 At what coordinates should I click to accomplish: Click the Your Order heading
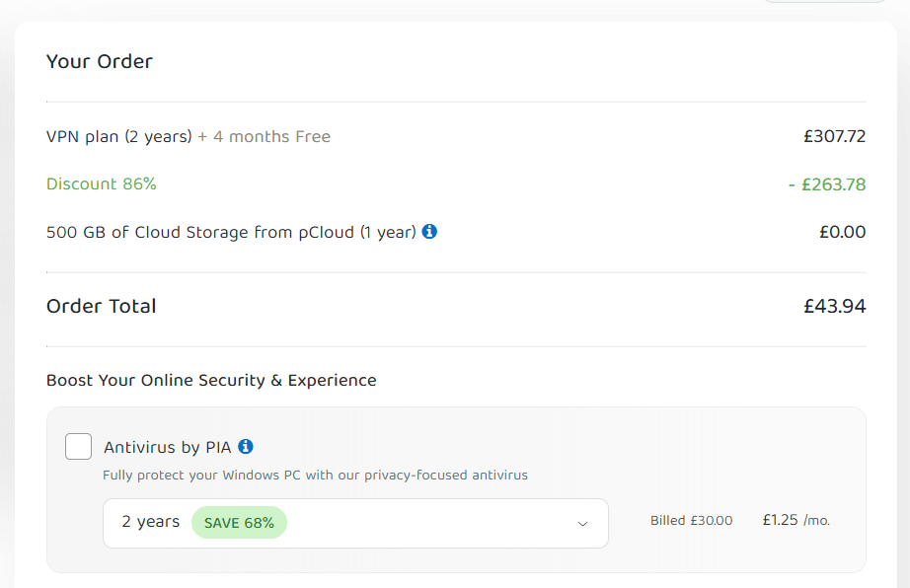(x=100, y=61)
